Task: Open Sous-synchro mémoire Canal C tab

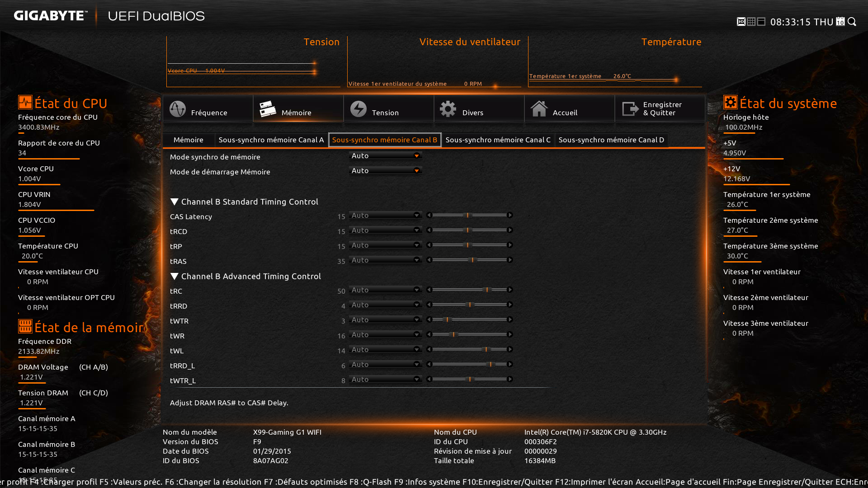Action: 498,140
